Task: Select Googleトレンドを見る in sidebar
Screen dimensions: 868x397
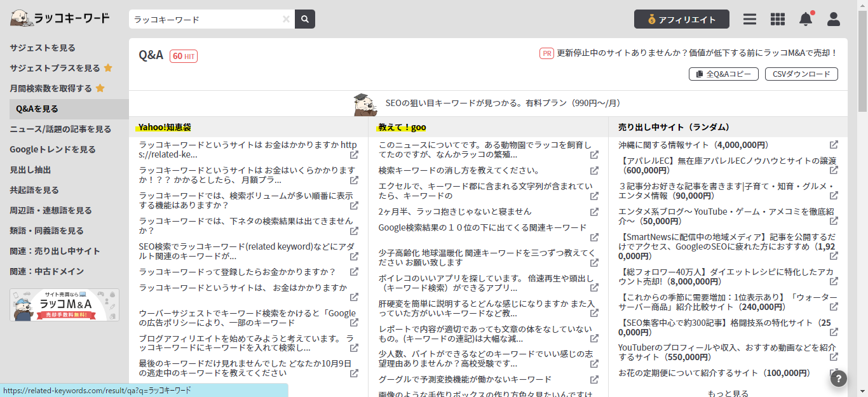Action: coord(53,149)
